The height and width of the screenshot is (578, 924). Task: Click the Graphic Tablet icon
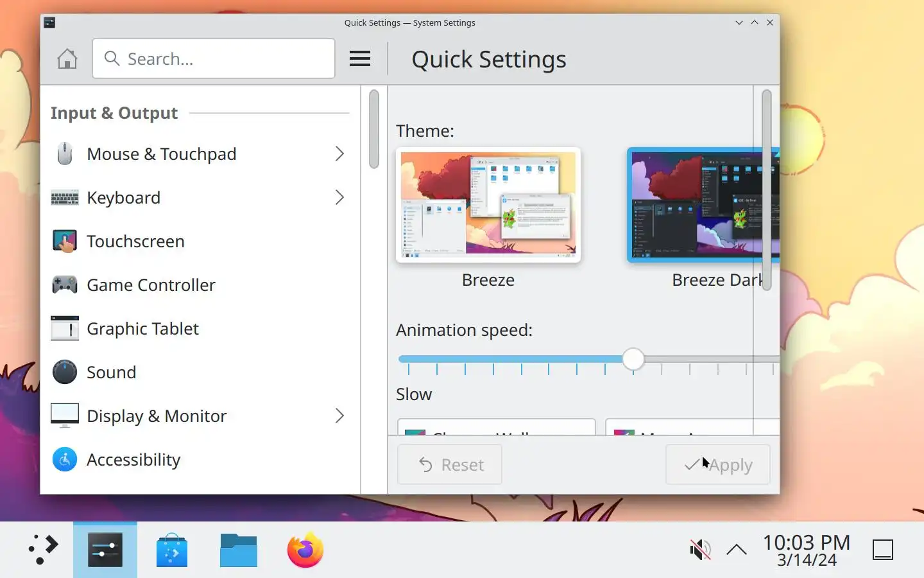point(64,328)
